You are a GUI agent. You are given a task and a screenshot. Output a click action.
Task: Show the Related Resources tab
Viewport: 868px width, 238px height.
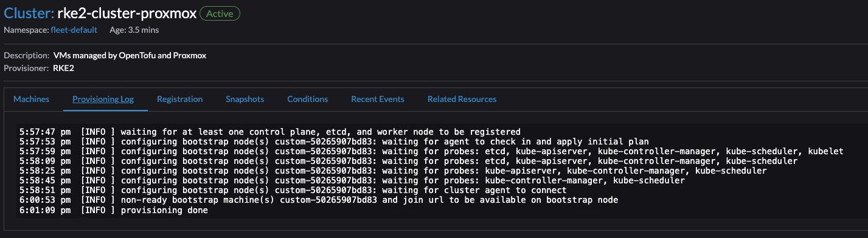click(462, 99)
